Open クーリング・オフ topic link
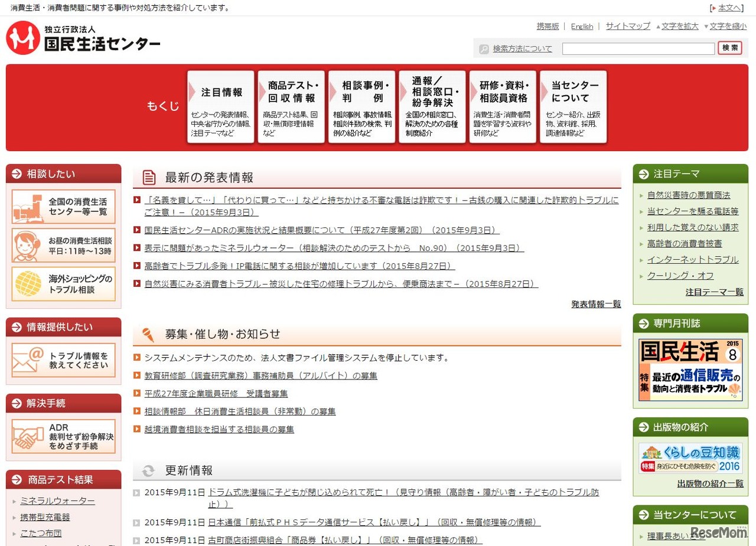Viewport: 756px width, 546px height. point(680,276)
